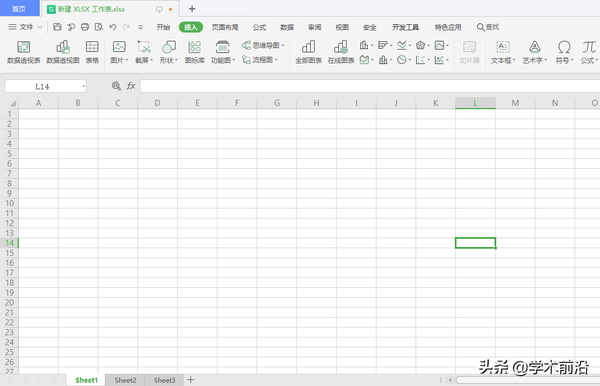Screen dimensions: 600x386
Task: Click the save icon in quick toolbar
Action: click(57, 27)
